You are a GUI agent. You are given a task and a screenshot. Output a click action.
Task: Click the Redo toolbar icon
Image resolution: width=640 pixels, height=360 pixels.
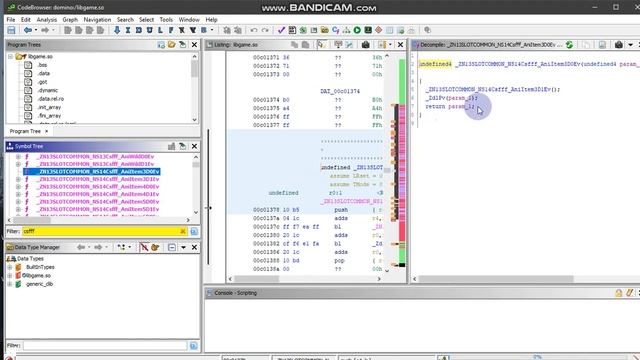pyautogui.click(x=265, y=30)
